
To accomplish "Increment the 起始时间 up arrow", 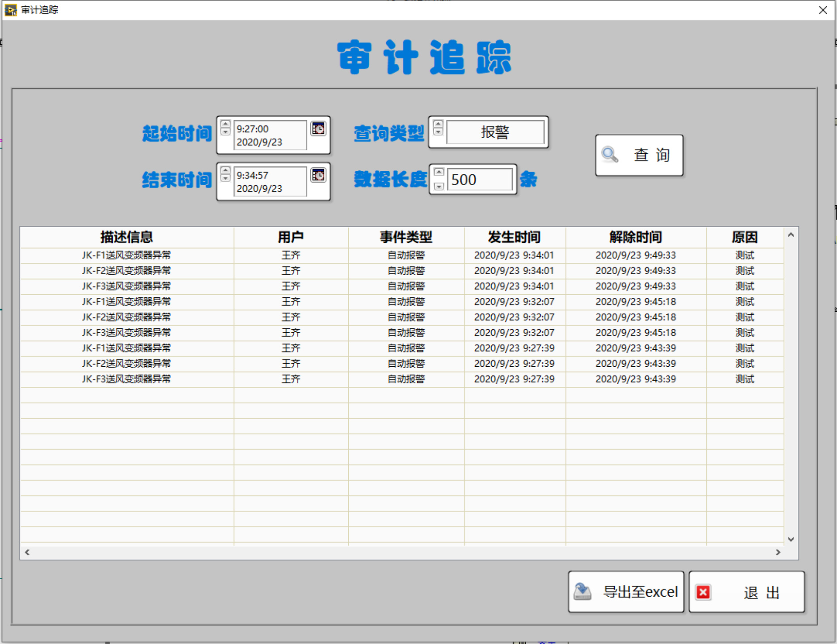I will 225,124.
